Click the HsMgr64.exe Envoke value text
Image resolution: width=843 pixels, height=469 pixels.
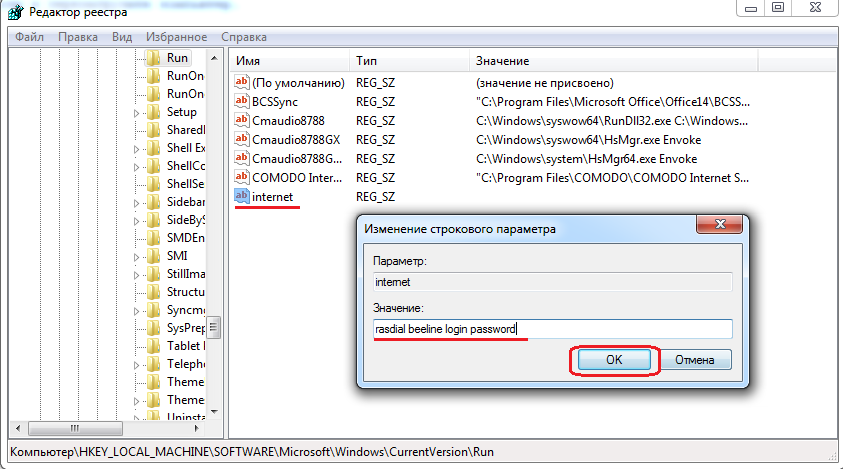click(x=587, y=159)
